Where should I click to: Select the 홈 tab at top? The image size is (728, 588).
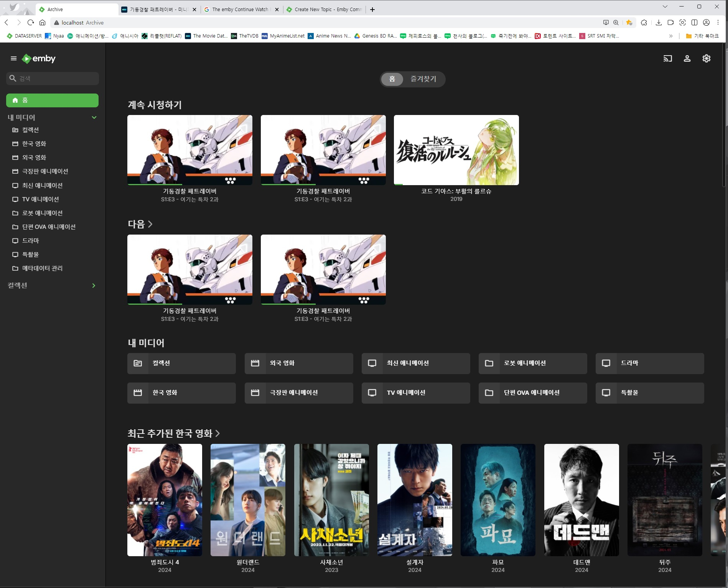coord(392,79)
